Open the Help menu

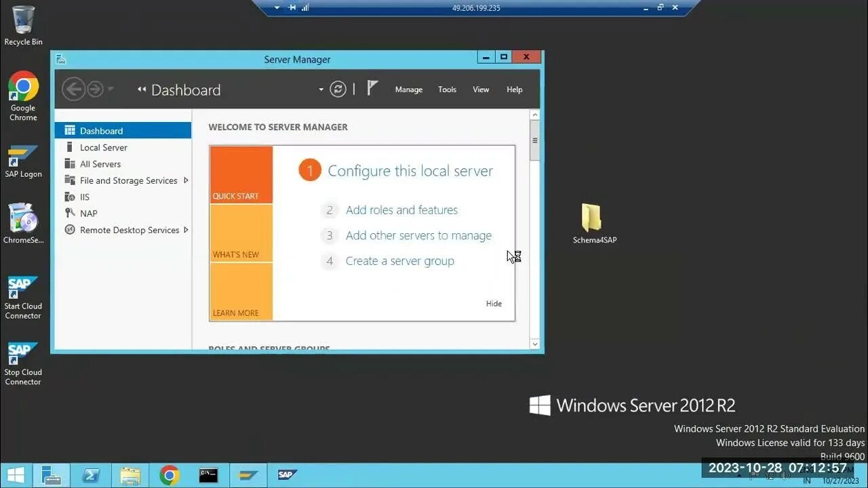[x=515, y=89]
